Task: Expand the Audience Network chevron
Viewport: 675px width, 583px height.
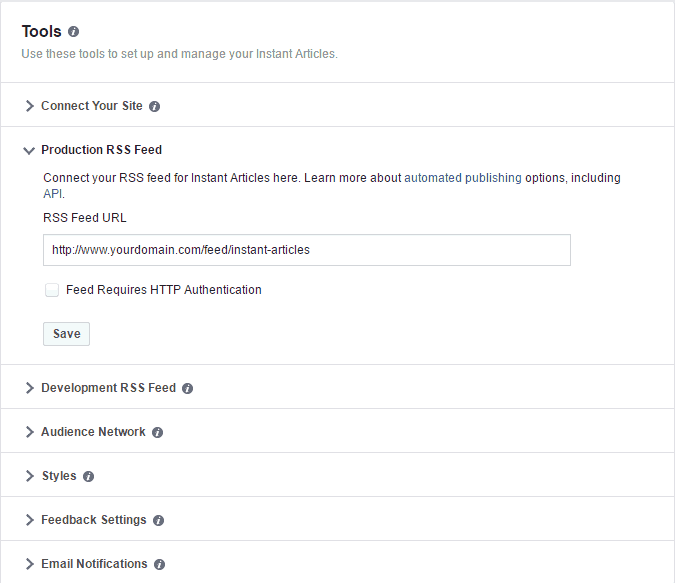Action: pos(29,432)
